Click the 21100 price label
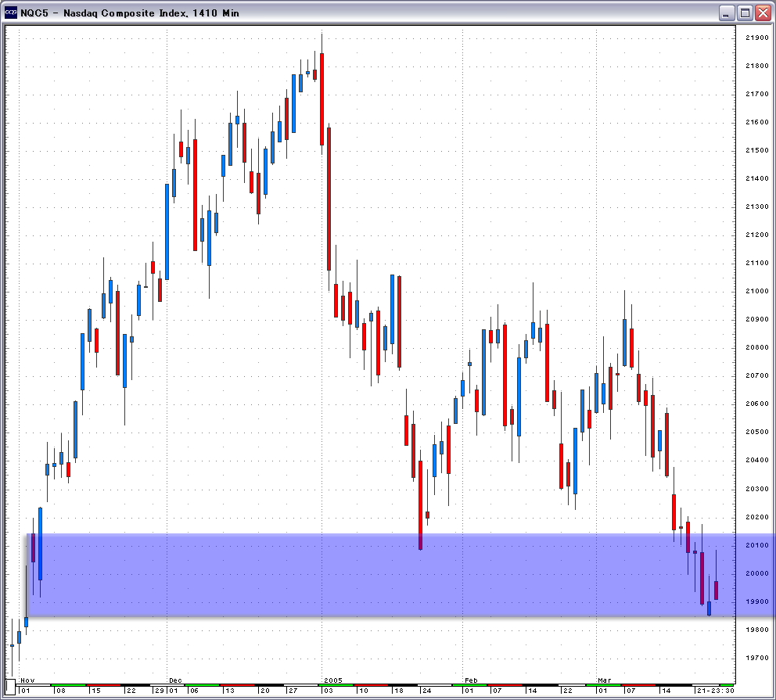Screen dimensions: 776x700 point(757,263)
